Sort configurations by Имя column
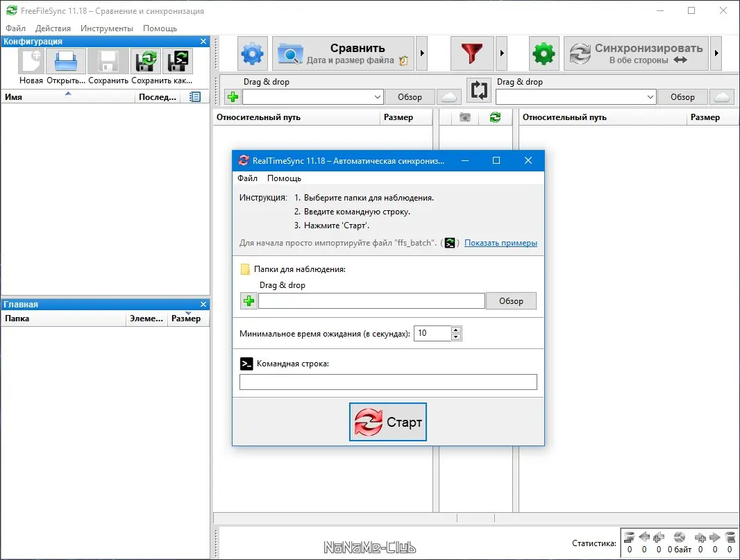740x560 pixels. (68, 96)
